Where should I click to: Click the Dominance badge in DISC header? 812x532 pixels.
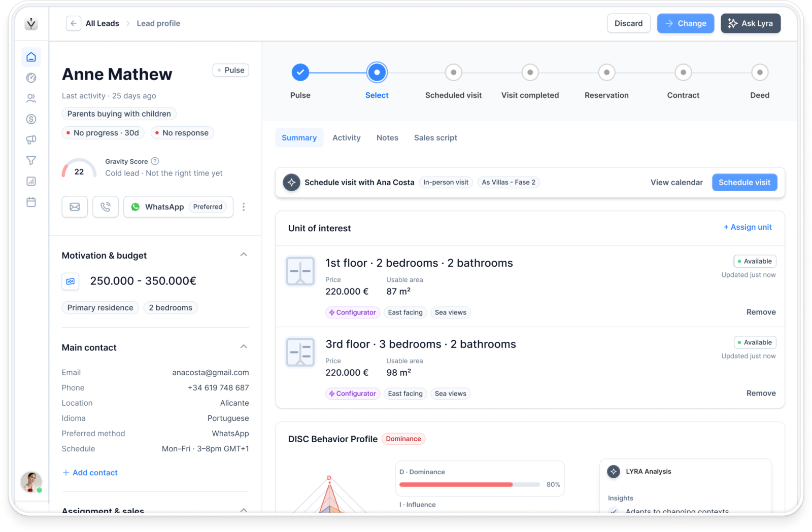point(403,439)
